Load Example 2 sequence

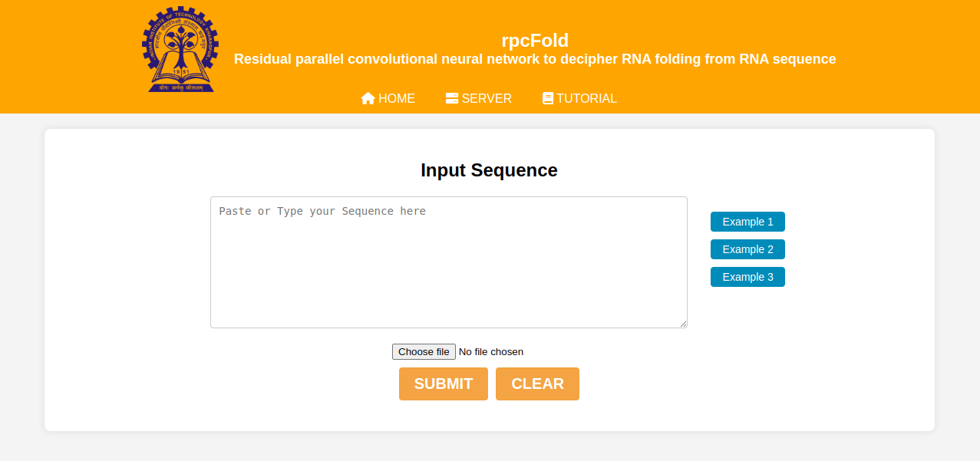[747, 249]
